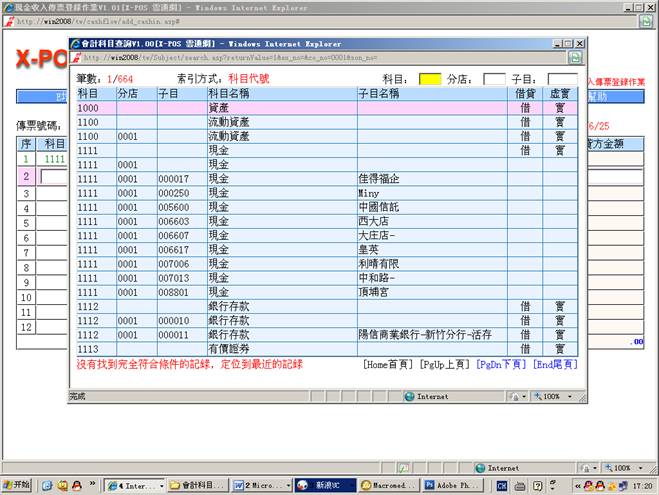Click the address bar go icon in popup

click(576, 58)
